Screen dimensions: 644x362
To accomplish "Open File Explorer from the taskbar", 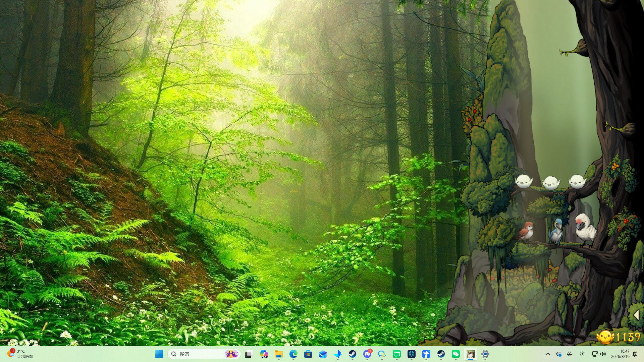I will pos(279,354).
